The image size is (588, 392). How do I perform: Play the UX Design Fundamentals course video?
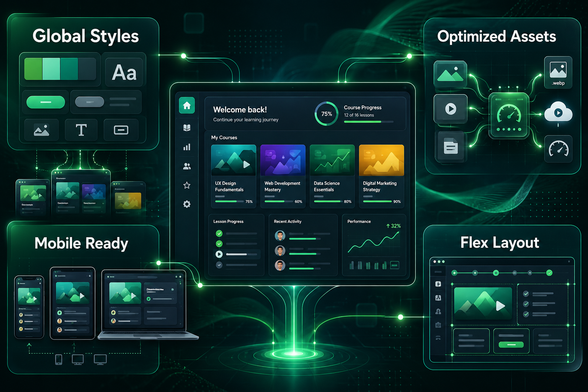(247, 164)
